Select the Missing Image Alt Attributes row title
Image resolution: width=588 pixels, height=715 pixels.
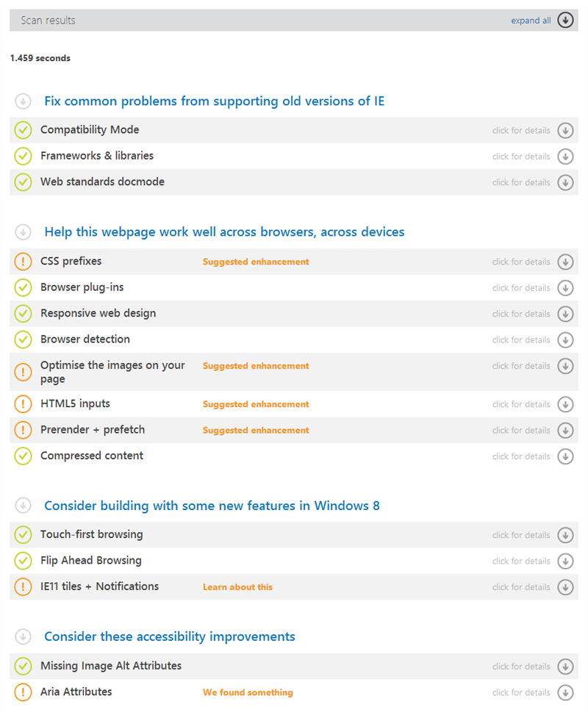click(111, 666)
